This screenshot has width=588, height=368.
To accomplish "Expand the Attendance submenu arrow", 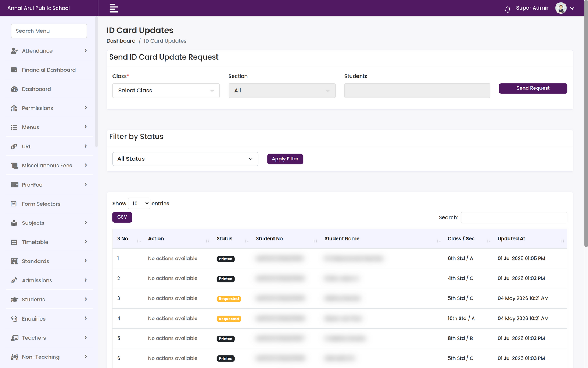I will click(86, 50).
